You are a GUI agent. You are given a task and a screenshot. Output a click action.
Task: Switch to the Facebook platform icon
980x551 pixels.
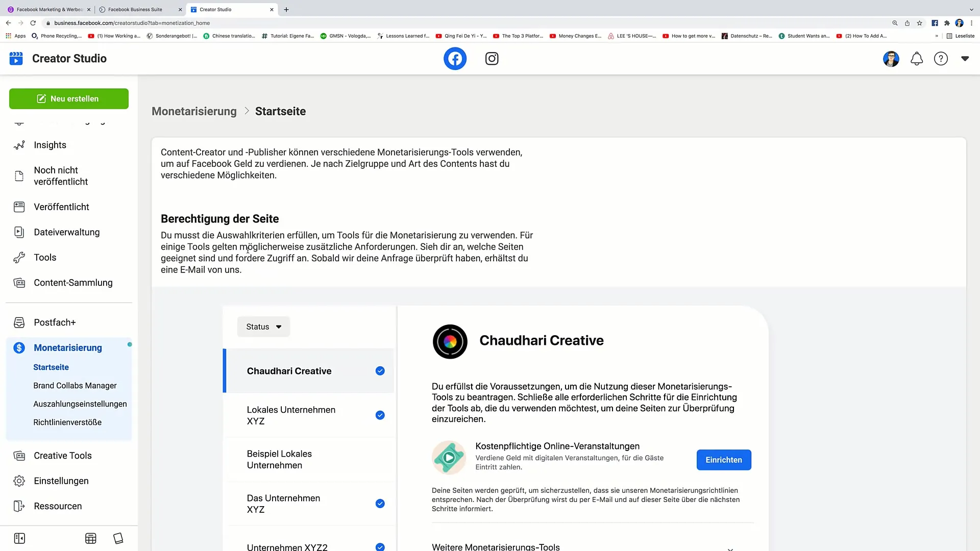[x=455, y=59]
